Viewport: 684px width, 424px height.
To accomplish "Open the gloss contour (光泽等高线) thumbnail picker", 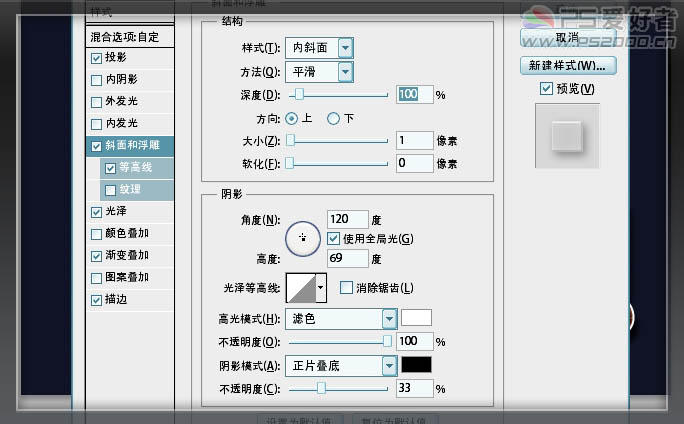I will [301, 288].
